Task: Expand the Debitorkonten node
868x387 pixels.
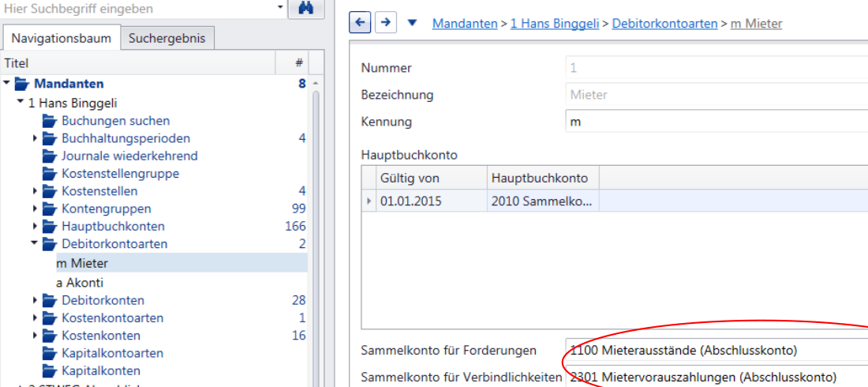Action: coord(35,300)
